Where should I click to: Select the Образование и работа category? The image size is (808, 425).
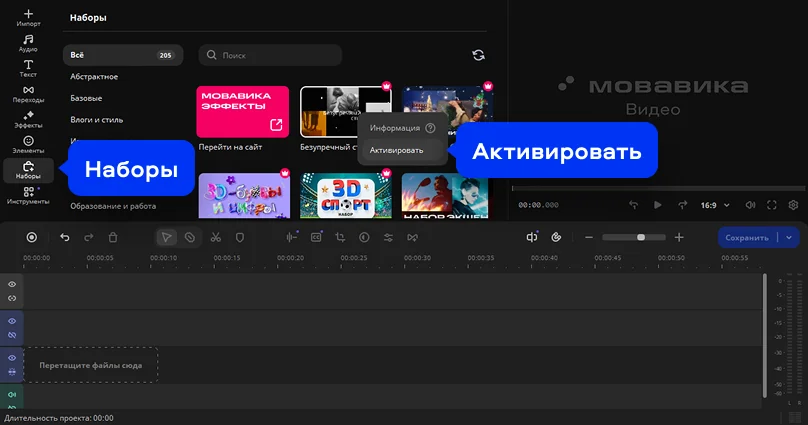coord(113,206)
